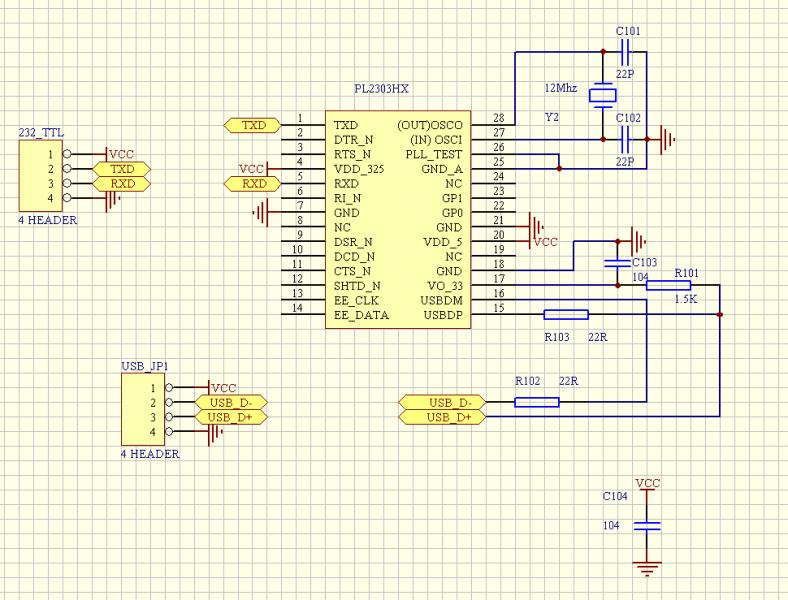
Task: Click the 232_TTL header component body
Action: click(x=39, y=176)
